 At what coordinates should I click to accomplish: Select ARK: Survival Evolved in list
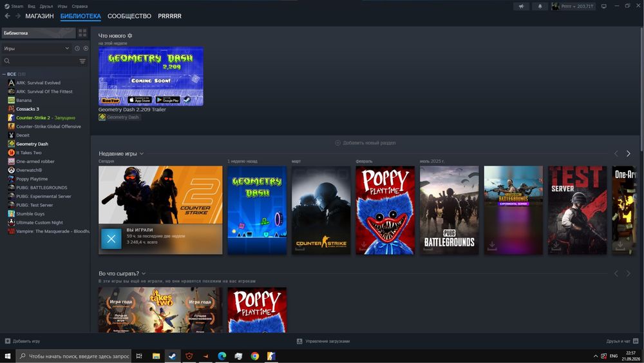point(38,83)
